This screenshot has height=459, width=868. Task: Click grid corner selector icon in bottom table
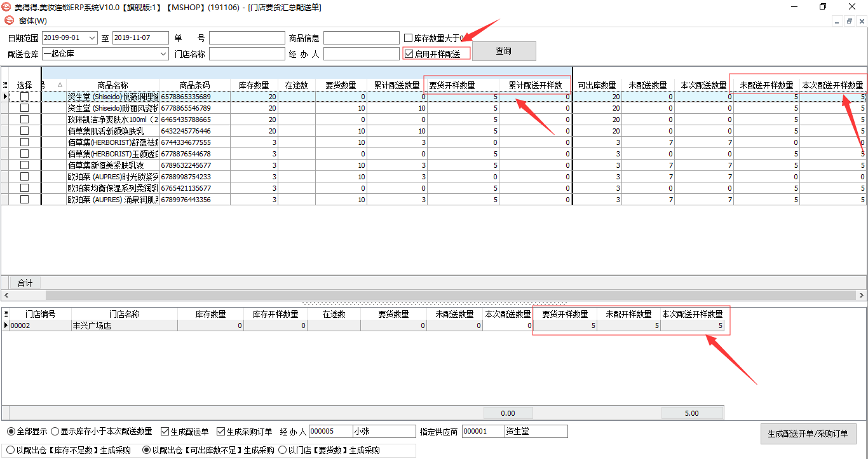coord(5,314)
